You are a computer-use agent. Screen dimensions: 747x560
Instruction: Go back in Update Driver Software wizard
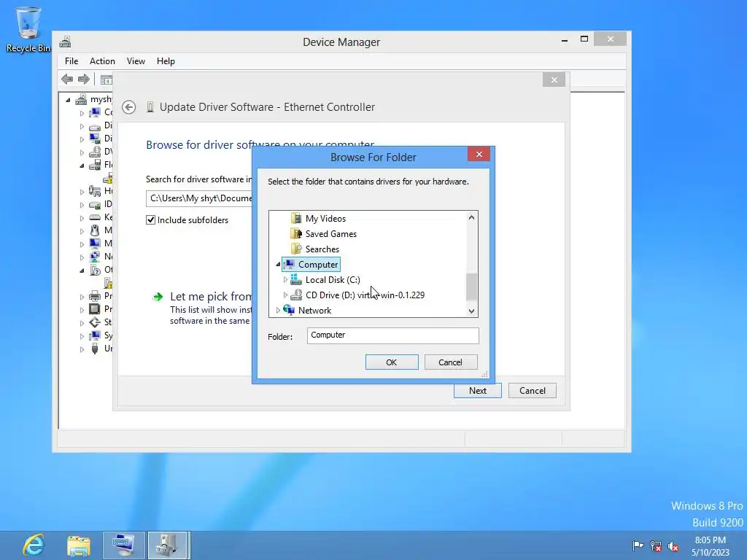[128, 107]
